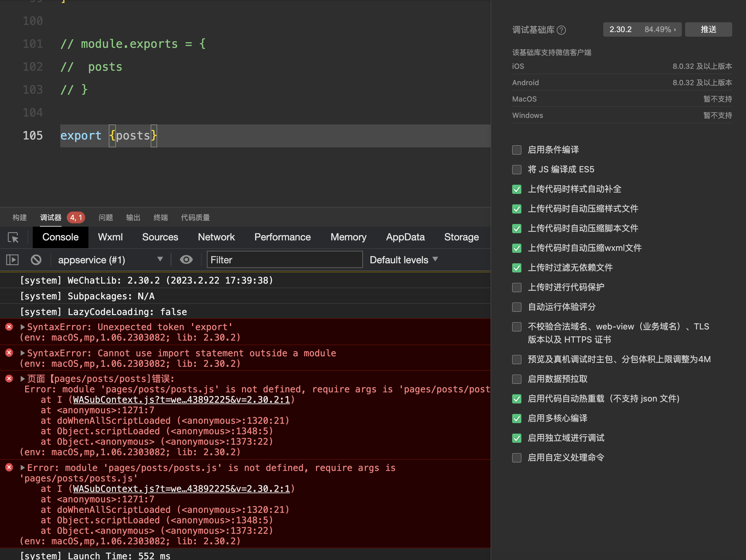746x560 pixels.
Task: Switch to the Wxml devtools tab
Action: (110, 237)
